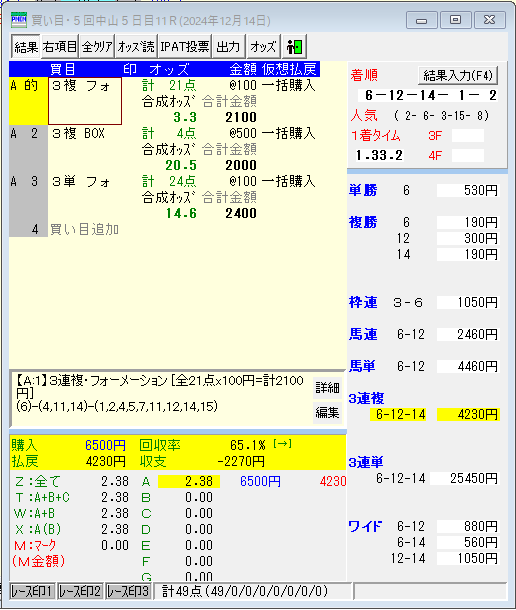The image size is (516, 610).
Task: Click the 着順 result 6-12-14-1-2
Action: 430,95
